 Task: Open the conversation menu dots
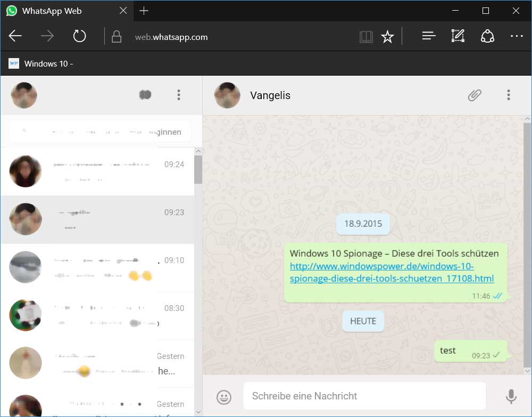[508, 95]
